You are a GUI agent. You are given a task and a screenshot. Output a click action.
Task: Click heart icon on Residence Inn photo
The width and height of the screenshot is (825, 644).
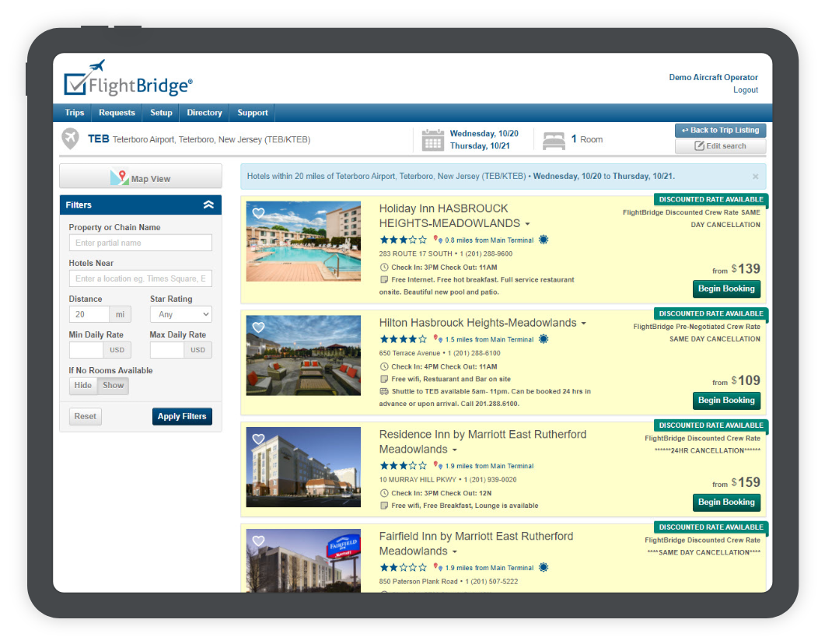(x=259, y=439)
